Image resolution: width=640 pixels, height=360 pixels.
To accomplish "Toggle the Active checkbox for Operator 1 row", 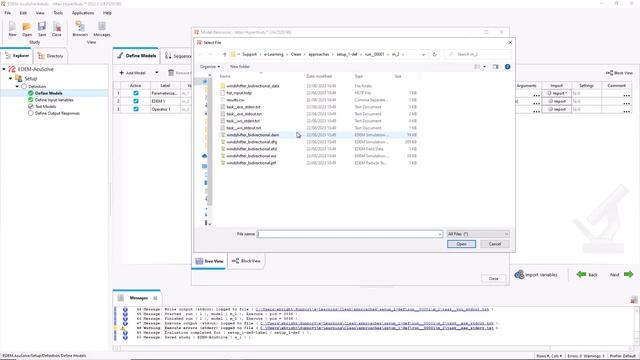I will click(x=136, y=109).
